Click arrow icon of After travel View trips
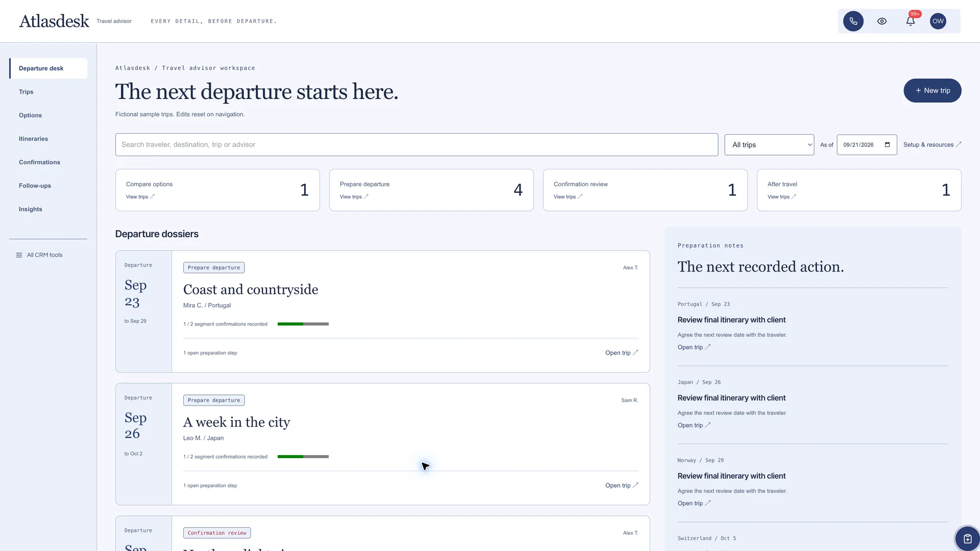The height and width of the screenshot is (551, 980). [x=794, y=196]
